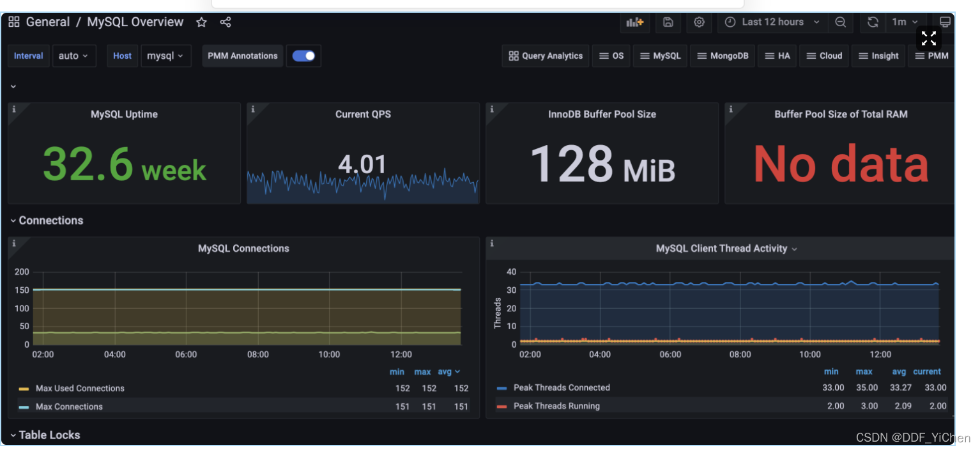Show info for MySQL Client Thread Activity panel

tap(491, 244)
